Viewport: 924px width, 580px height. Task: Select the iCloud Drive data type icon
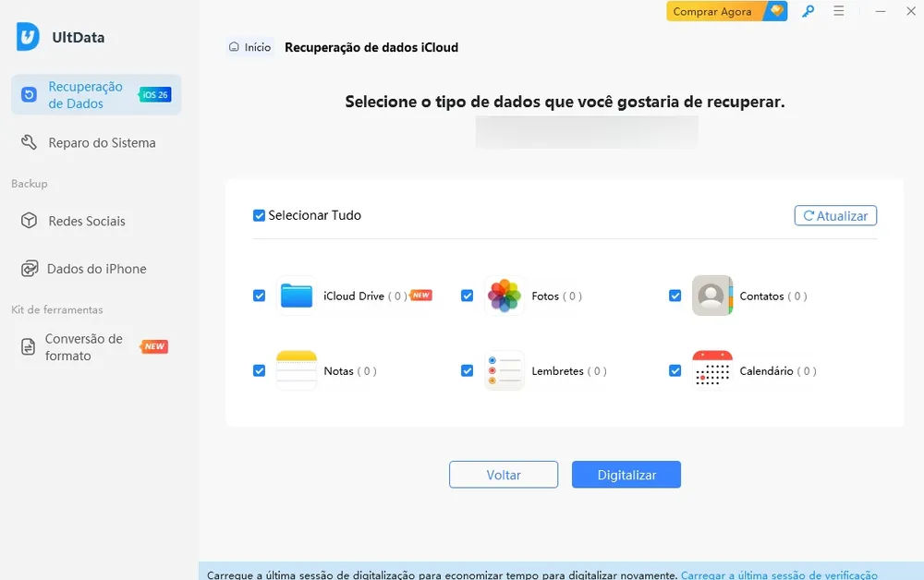[x=297, y=296]
